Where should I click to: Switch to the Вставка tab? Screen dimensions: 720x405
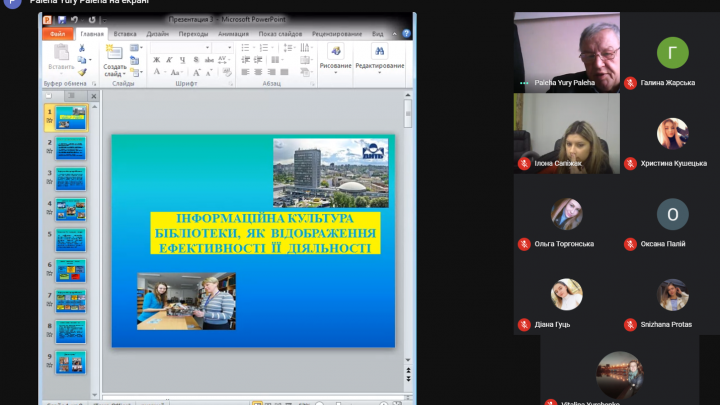click(x=125, y=34)
